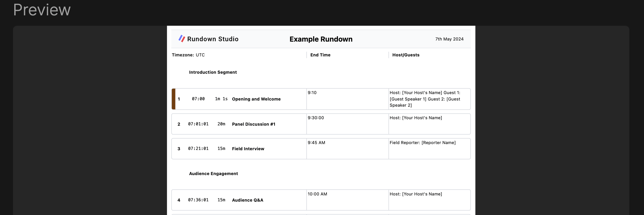
Task: Click the Opening and Welcome host and guests cell
Action: point(429,99)
